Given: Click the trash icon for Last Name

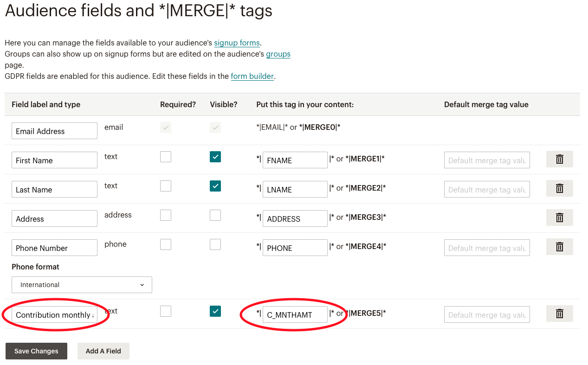Looking at the screenshot, I should pos(559,189).
